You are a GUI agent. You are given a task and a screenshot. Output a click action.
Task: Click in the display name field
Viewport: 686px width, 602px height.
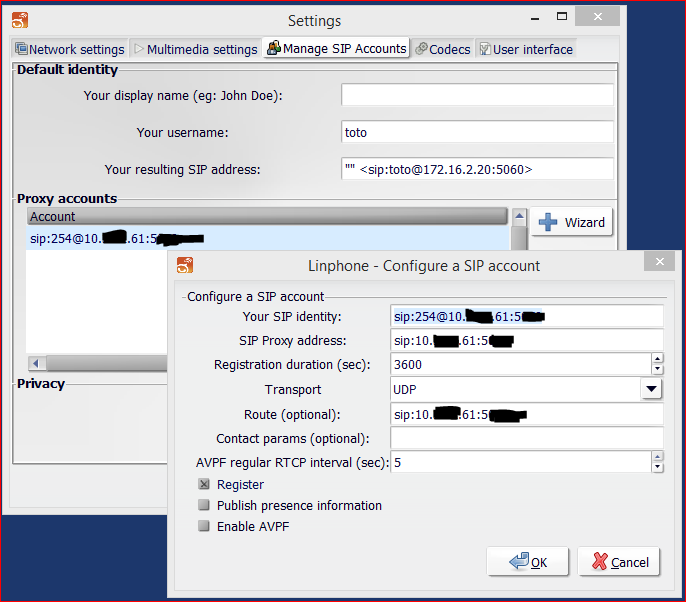click(x=477, y=95)
